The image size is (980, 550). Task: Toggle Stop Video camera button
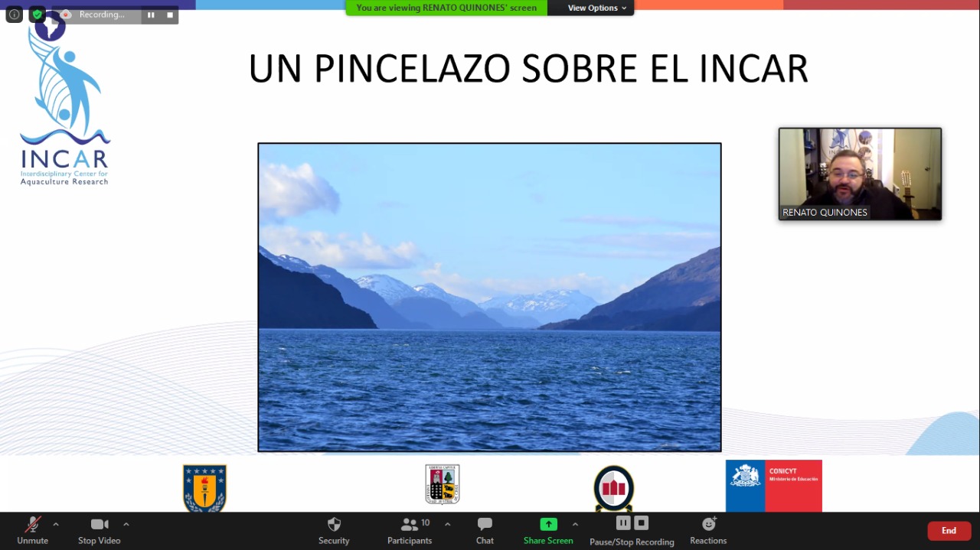(99, 525)
